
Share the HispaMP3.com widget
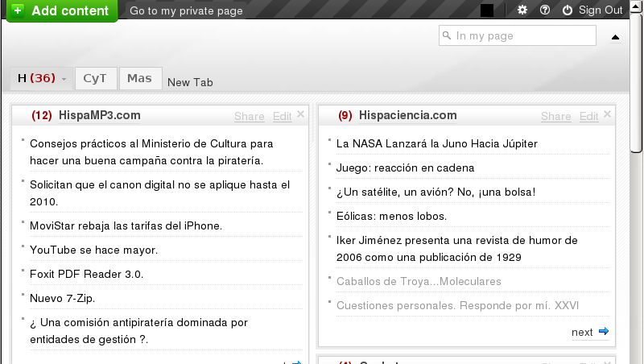point(250,116)
